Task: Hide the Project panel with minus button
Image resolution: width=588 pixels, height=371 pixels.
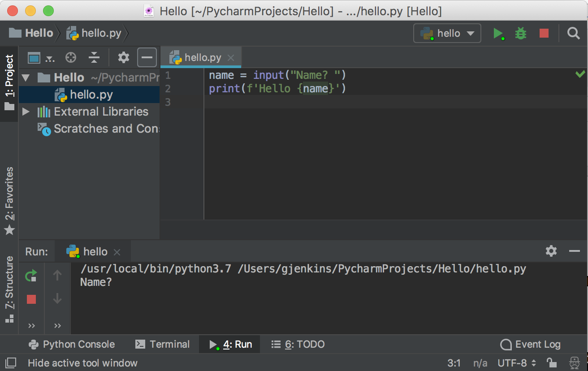Action: pyautogui.click(x=147, y=57)
